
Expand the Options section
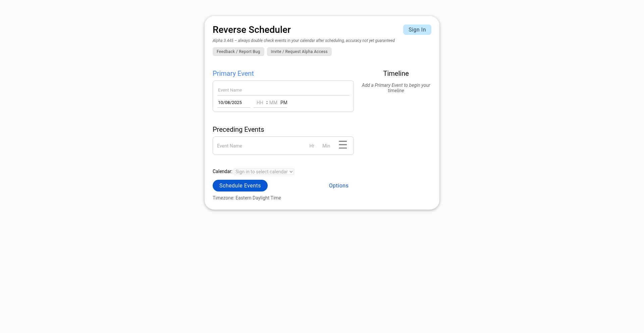click(x=338, y=186)
